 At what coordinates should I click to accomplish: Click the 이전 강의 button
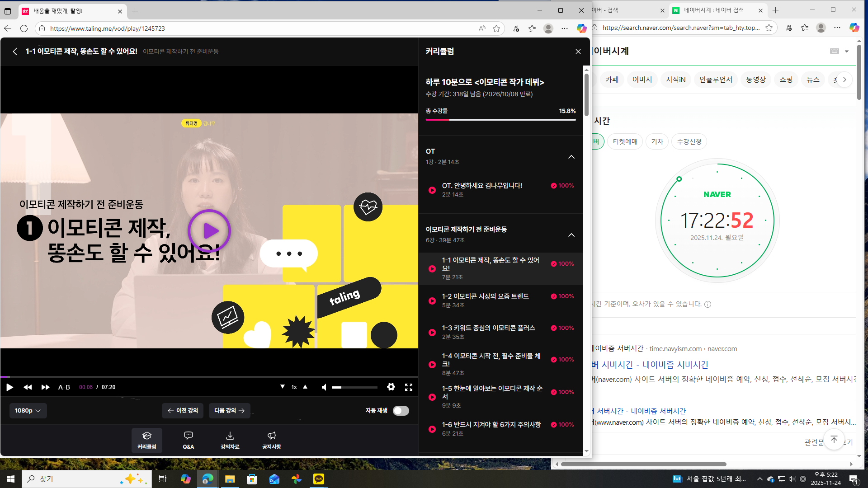pyautogui.click(x=183, y=411)
